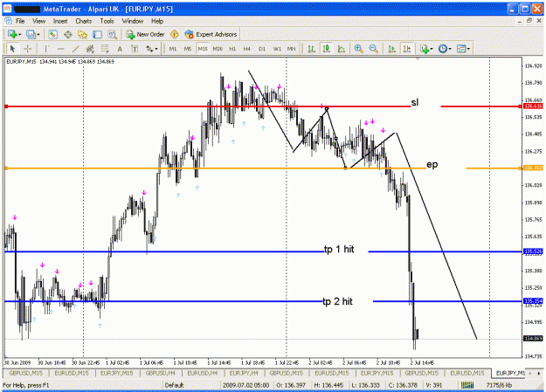Select the Fibonacci retracement tool
The width and height of the screenshot is (546, 392).
pyautogui.click(x=105, y=49)
